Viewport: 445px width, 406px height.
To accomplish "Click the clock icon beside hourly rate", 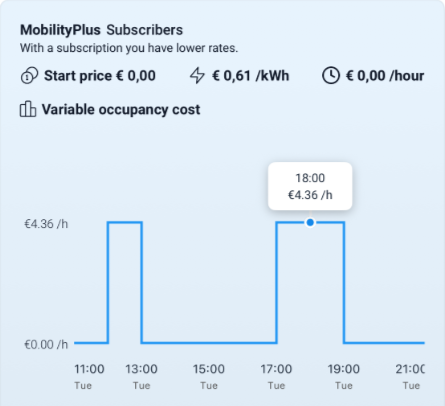I will pos(331,75).
